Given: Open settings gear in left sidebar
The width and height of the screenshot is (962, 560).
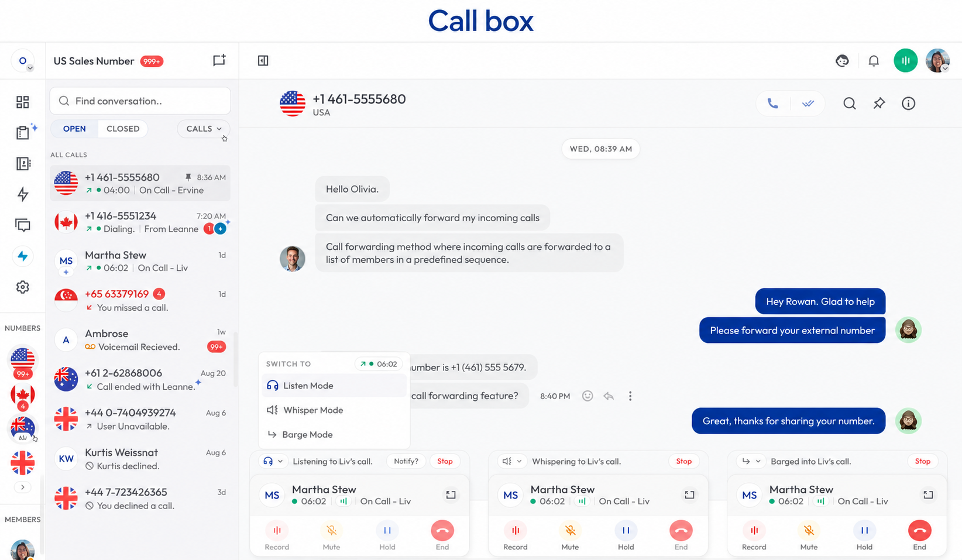Looking at the screenshot, I should coord(23,287).
